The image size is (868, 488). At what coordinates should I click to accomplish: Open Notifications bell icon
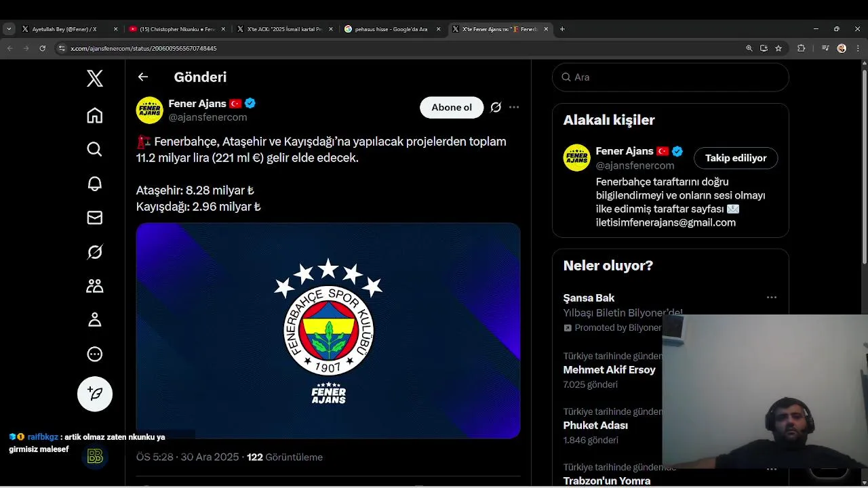[95, 184]
